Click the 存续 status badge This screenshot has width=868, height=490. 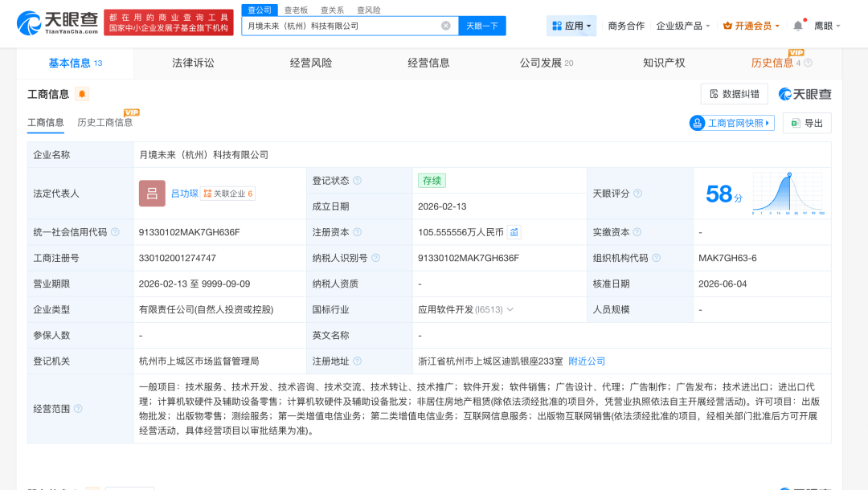tap(432, 181)
